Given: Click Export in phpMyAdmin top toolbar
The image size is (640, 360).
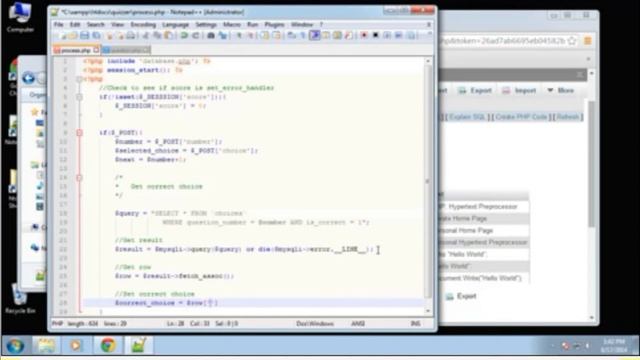Looking at the screenshot, I should point(475,90).
